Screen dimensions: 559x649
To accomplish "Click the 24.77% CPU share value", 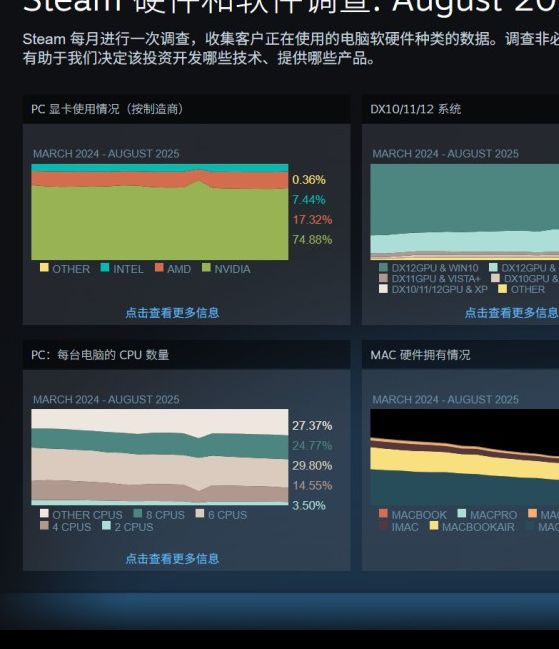I will click(x=312, y=446).
